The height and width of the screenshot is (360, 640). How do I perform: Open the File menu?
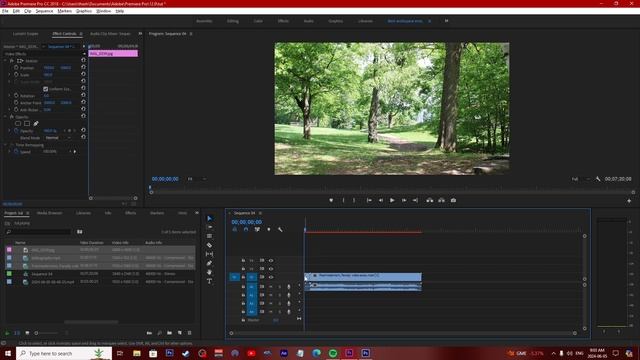(5, 11)
